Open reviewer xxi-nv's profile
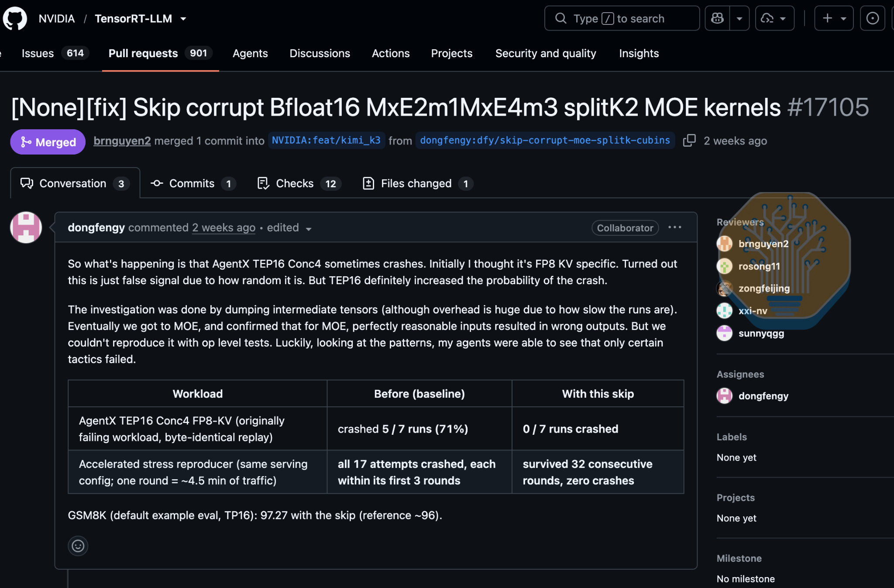The image size is (894, 588). point(753,311)
